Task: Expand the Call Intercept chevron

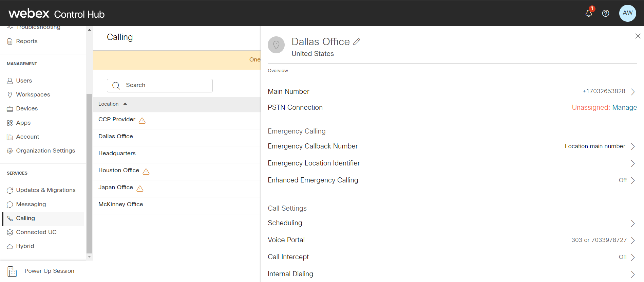Action: point(633,257)
